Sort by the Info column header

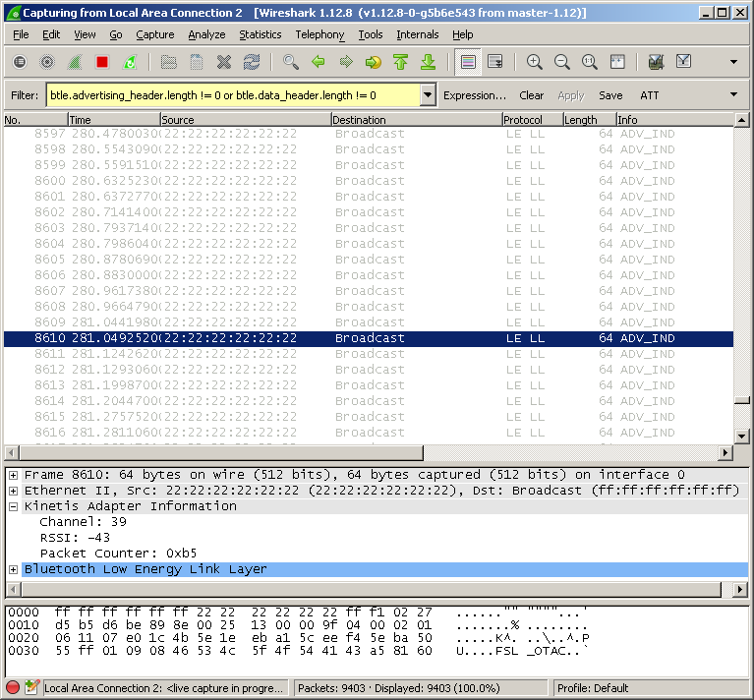pyautogui.click(x=675, y=120)
